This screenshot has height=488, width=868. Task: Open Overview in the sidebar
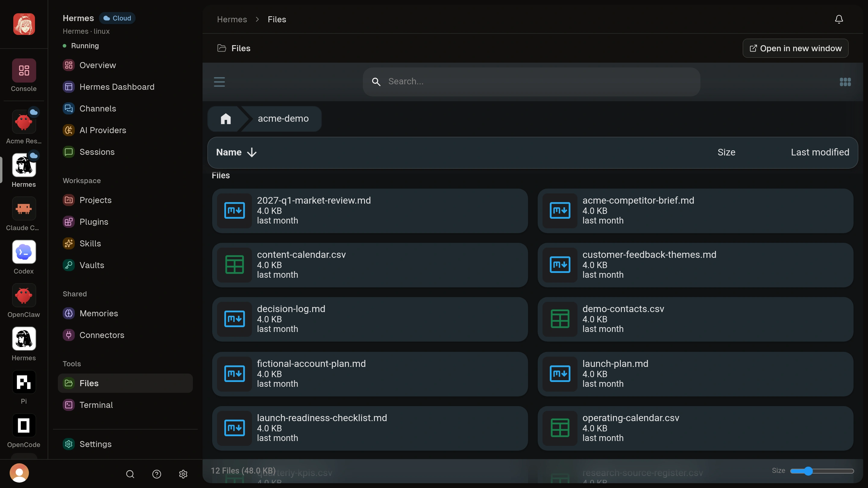coord(125,65)
